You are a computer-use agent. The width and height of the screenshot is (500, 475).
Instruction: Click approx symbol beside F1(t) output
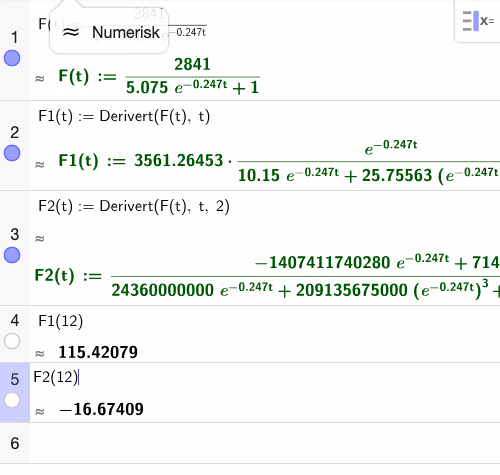(x=40, y=164)
